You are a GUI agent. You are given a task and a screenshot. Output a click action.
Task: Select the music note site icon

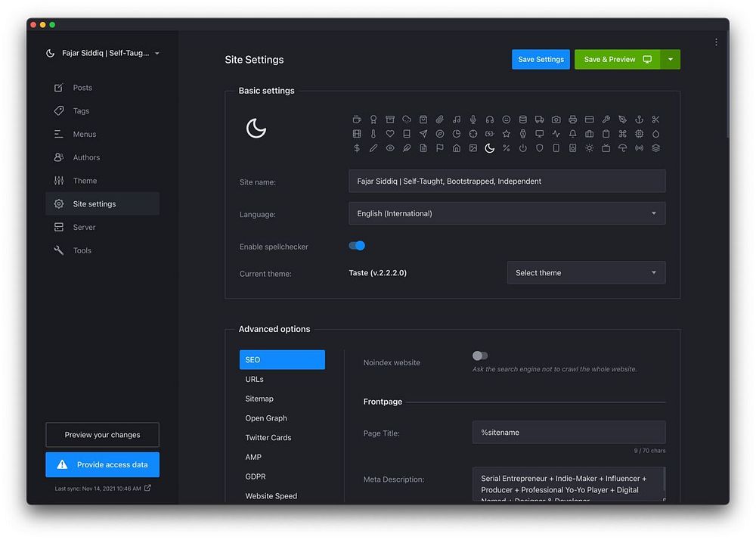pyautogui.click(x=457, y=119)
